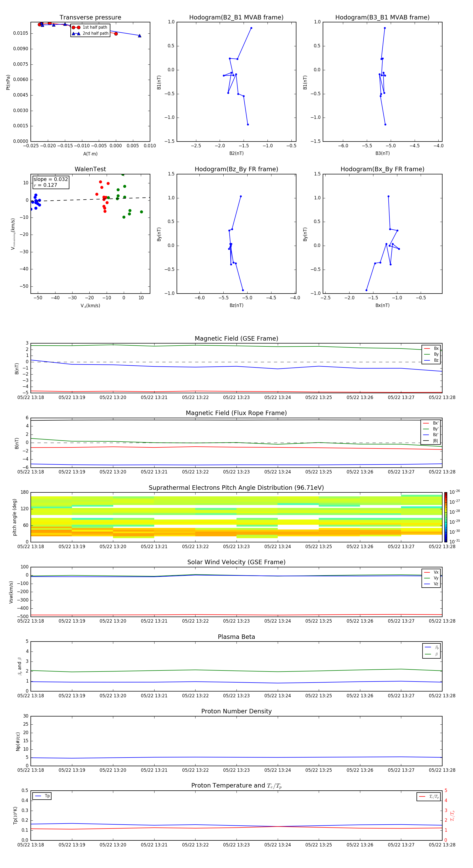Click the 'Transverse pressure' plot title
The image size is (473, 868).
[x=90, y=18]
